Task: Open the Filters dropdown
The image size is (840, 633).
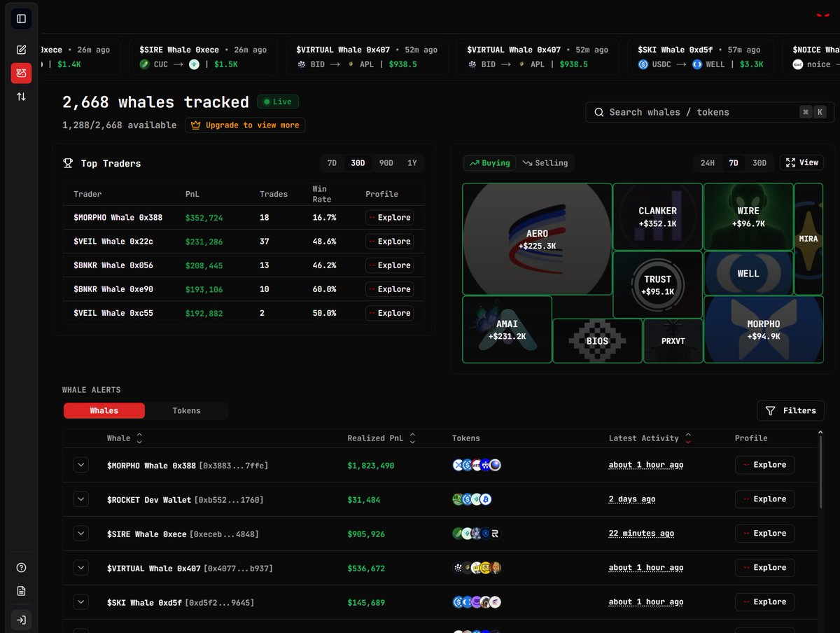Action: pyautogui.click(x=790, y=411)
